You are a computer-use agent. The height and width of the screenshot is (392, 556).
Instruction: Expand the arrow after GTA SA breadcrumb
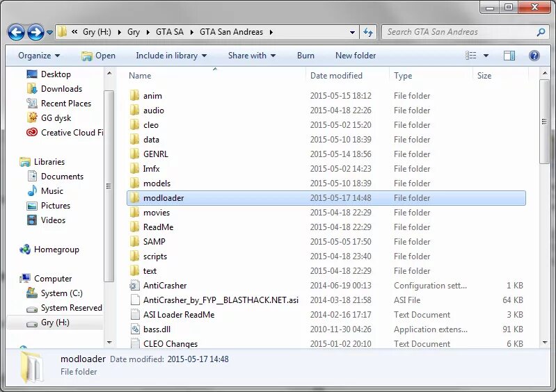pos(192,32)
